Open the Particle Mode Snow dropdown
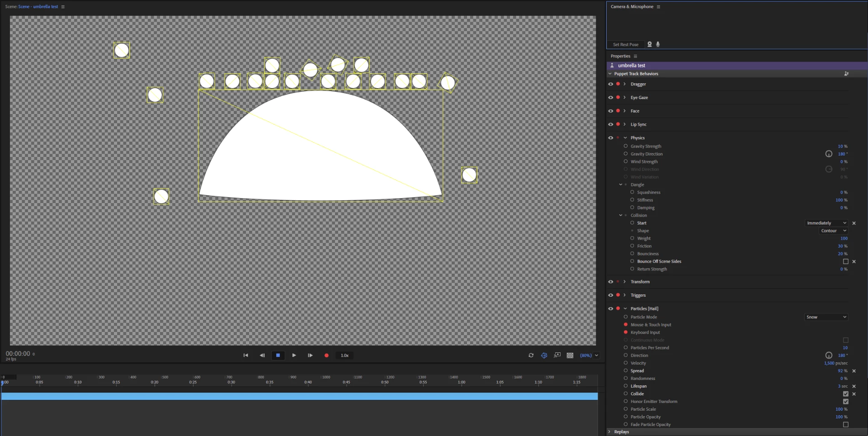The image size is (868, 436). 826,317
